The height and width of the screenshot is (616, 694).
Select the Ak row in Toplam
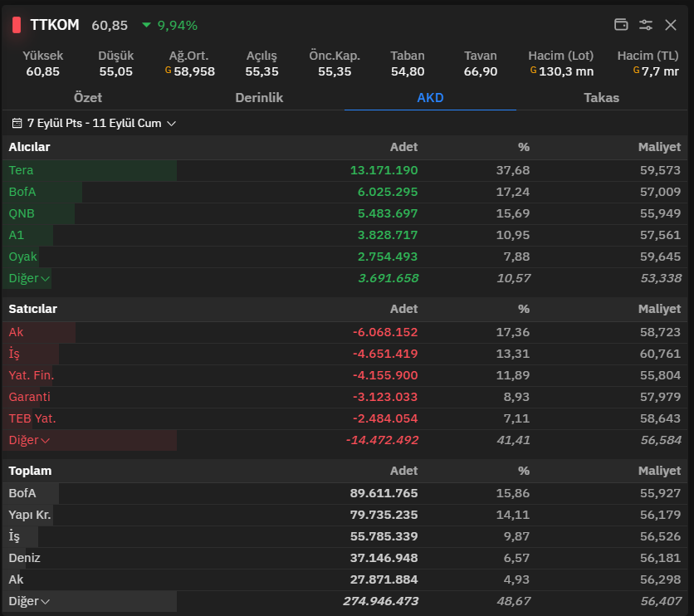[345, 579]
